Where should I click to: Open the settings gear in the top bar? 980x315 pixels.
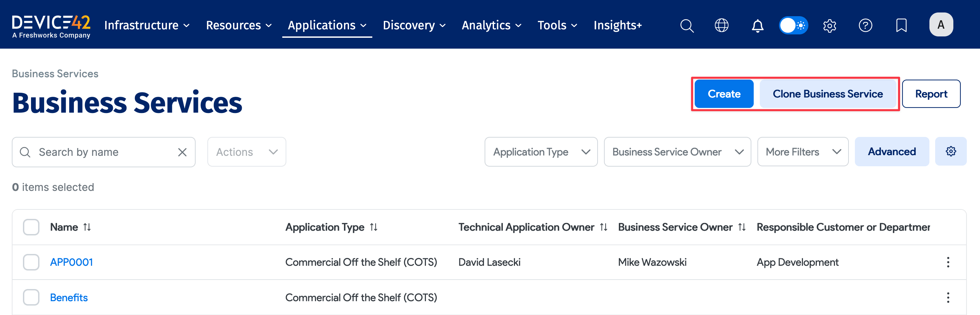coord(829,26)
